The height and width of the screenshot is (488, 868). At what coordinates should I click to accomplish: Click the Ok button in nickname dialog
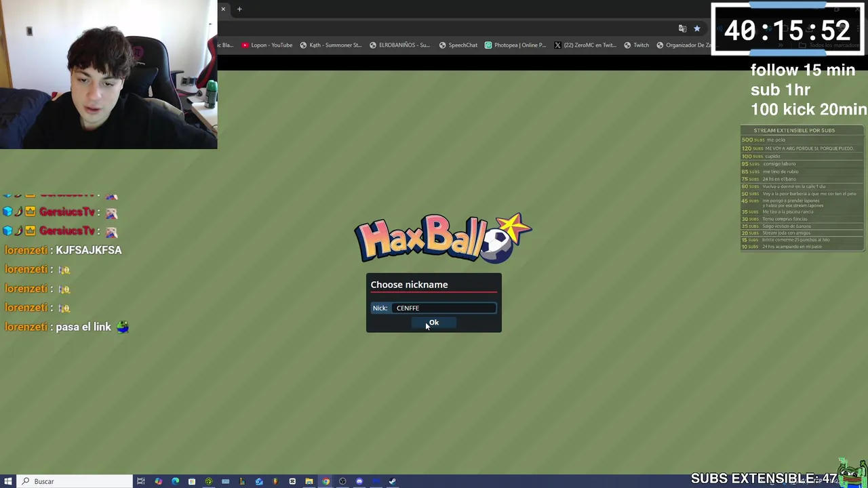pyautogui.click(x=434, y=323)
